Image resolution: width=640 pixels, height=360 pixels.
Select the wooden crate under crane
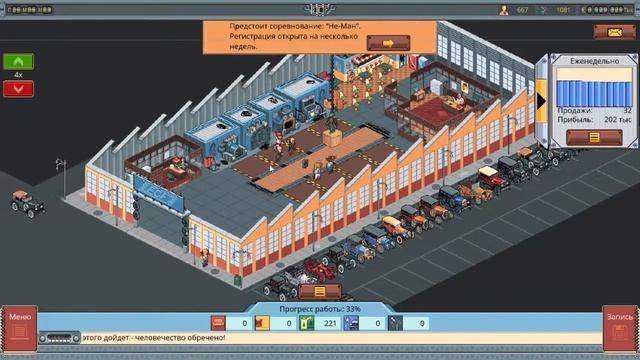click(x=333, y=138)
